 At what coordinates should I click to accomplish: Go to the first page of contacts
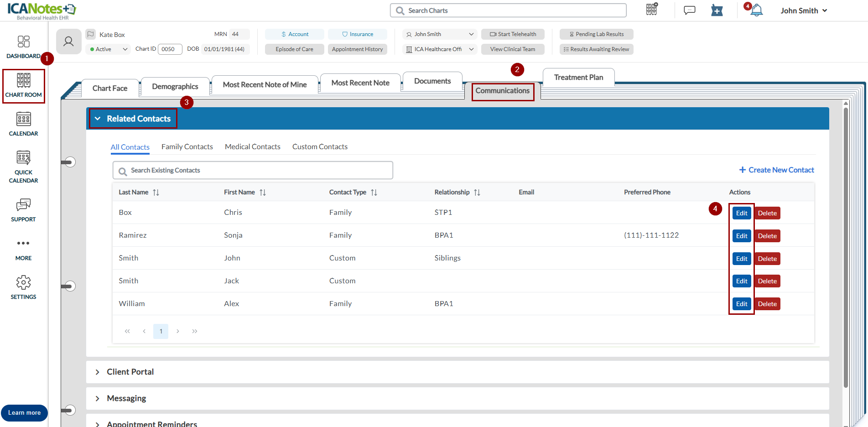127,331
